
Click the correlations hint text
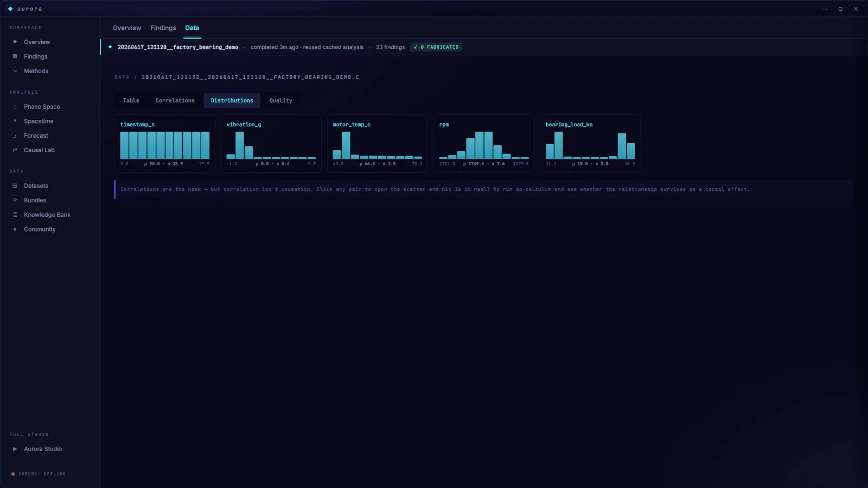(x=435, y=189)
